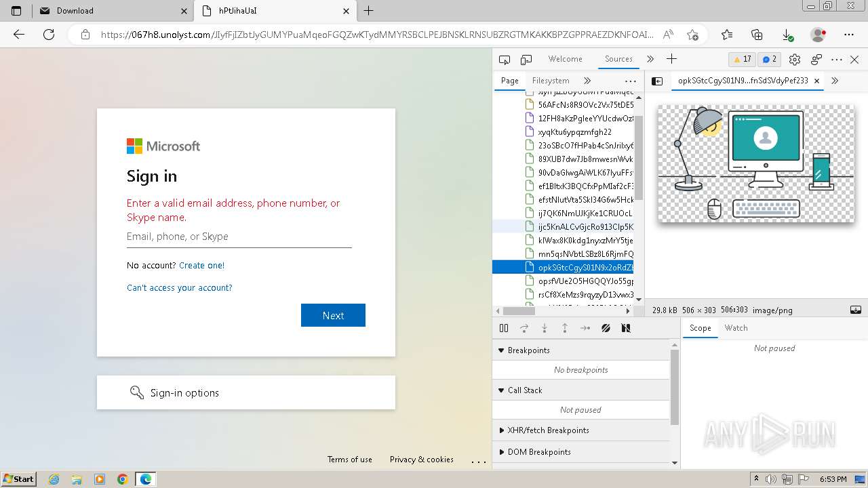Screen dimensions: 868x488
Task: Open Chrome from taskbar
Action: [x=123, y=479]
